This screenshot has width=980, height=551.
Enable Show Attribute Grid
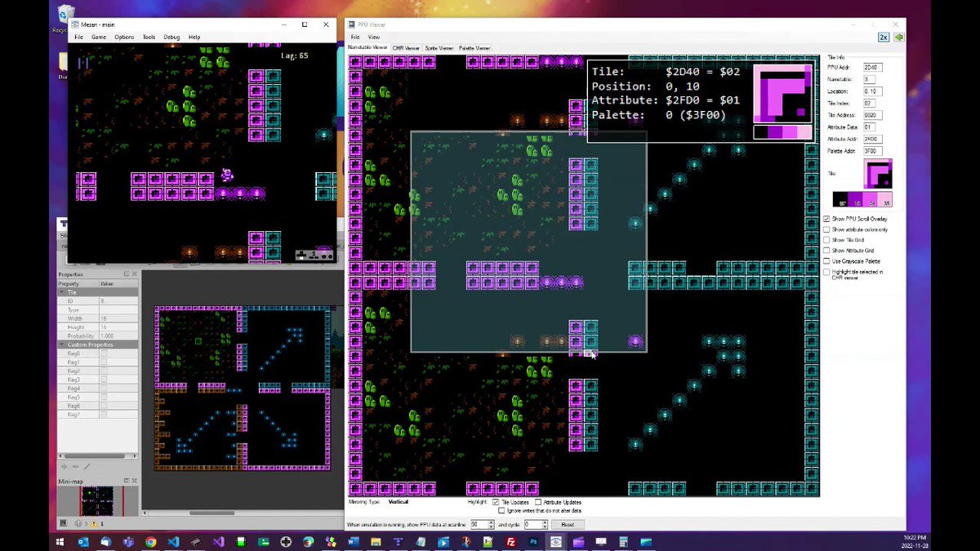pos(826,251)
